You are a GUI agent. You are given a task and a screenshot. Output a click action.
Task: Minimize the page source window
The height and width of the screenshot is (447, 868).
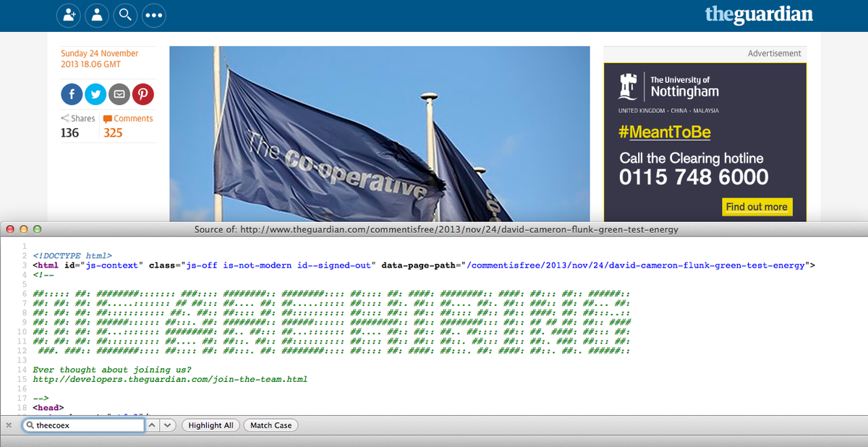(24, 229)
